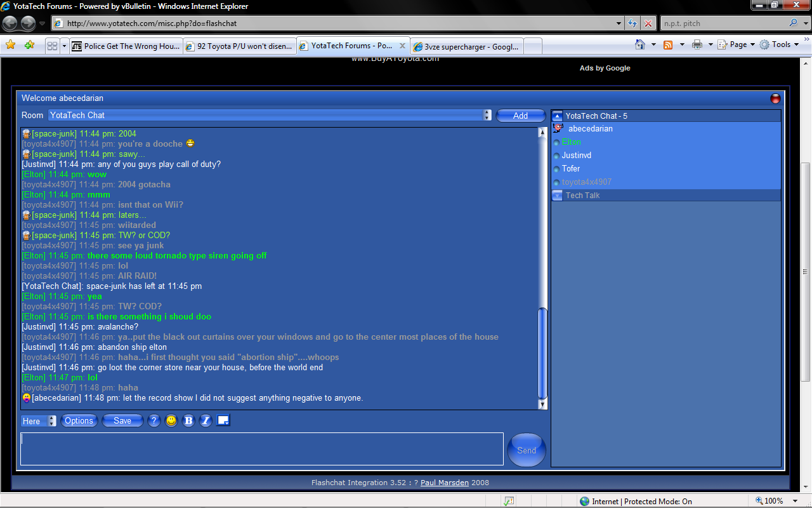Click the Internet Protected Mode status
The image size is (812, 508).
click(x=636, y=501)
